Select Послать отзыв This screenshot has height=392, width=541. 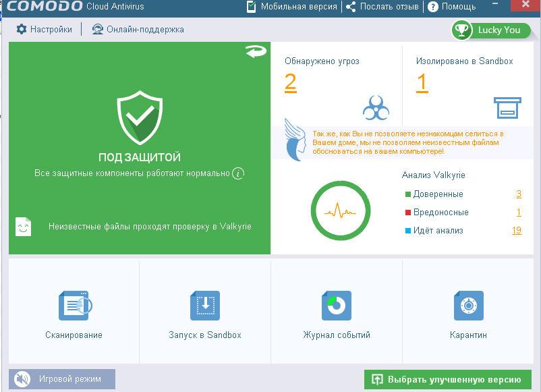[x=382, y=7]
